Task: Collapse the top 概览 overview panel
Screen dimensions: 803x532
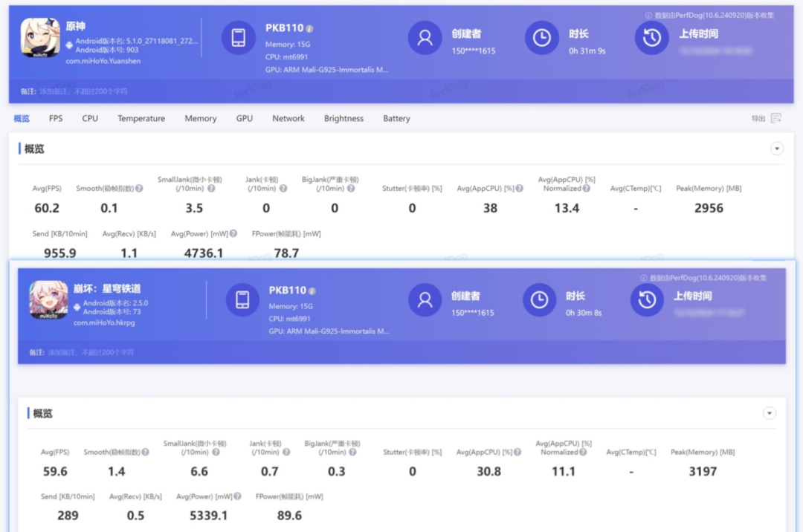Action: [x=777, y=149]
